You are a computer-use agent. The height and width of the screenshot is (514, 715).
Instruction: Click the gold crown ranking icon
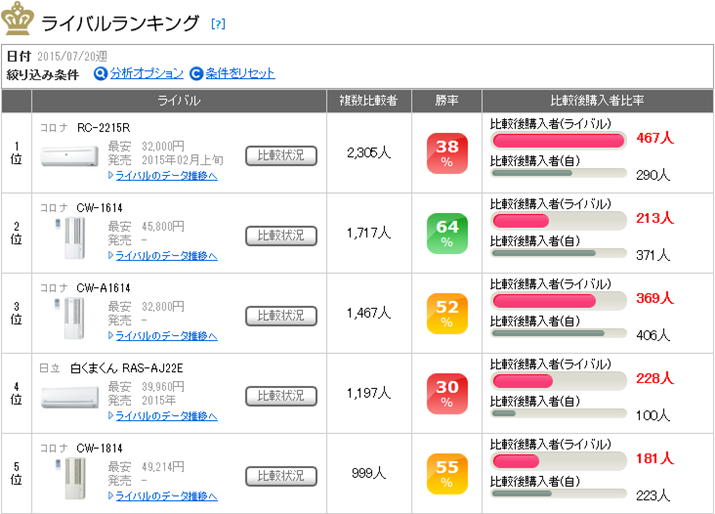(x=18, y=20)
